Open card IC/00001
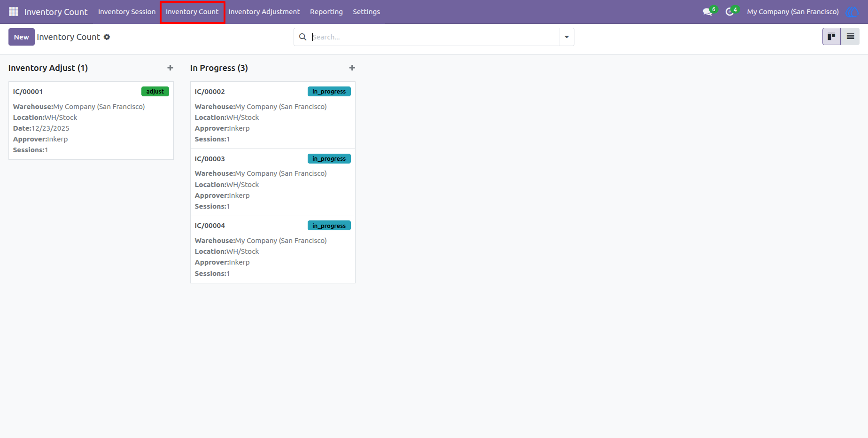The width and height of the screenshot is (868, 438). click(91, 120)
